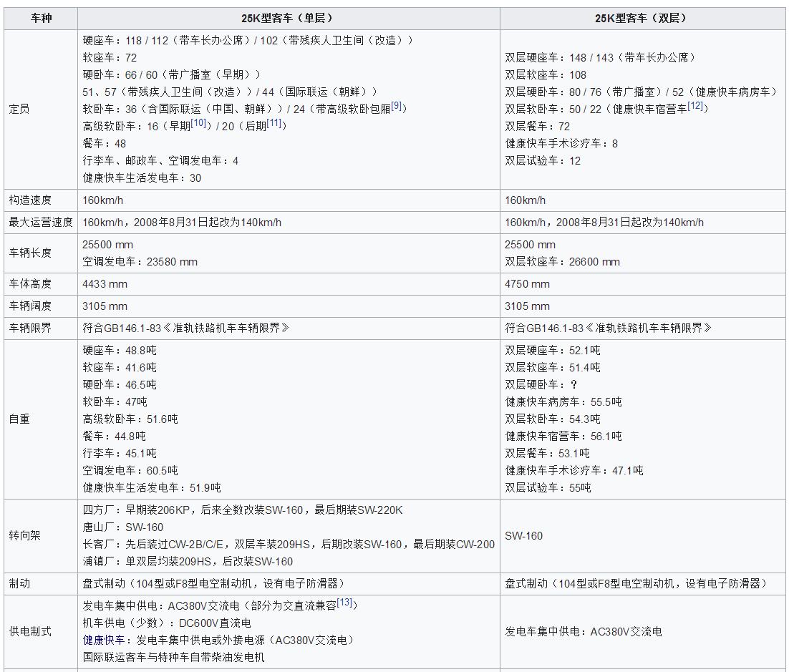This screenshot has width=789, height=672.
Task: Click the 转向架 row label
Action: pyautogui.click(x=26, y=535)
